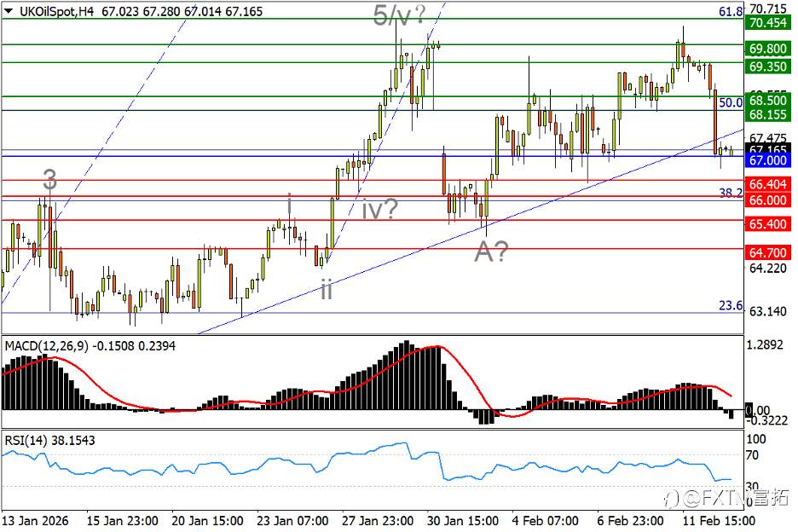798x532 pixels.
Task: Select the 68.500 green price label
Action: click(x=768, y=100)
